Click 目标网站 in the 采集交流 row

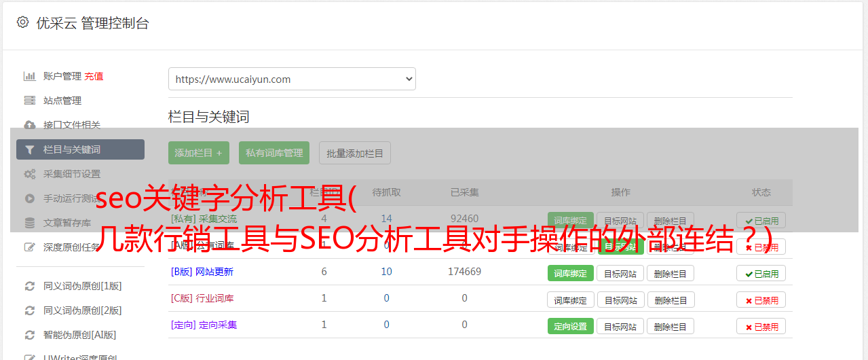click(x=620, y=220)
